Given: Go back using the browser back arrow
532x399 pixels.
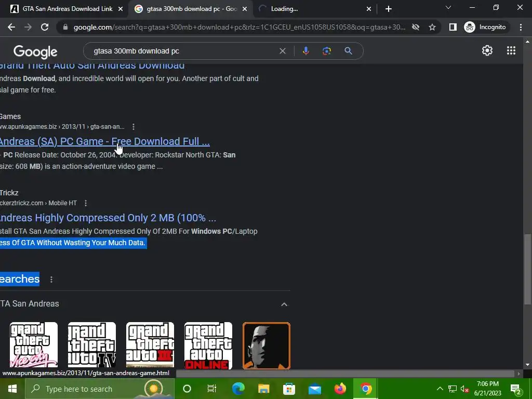Looking at the screenshot, I should point(11,27).
